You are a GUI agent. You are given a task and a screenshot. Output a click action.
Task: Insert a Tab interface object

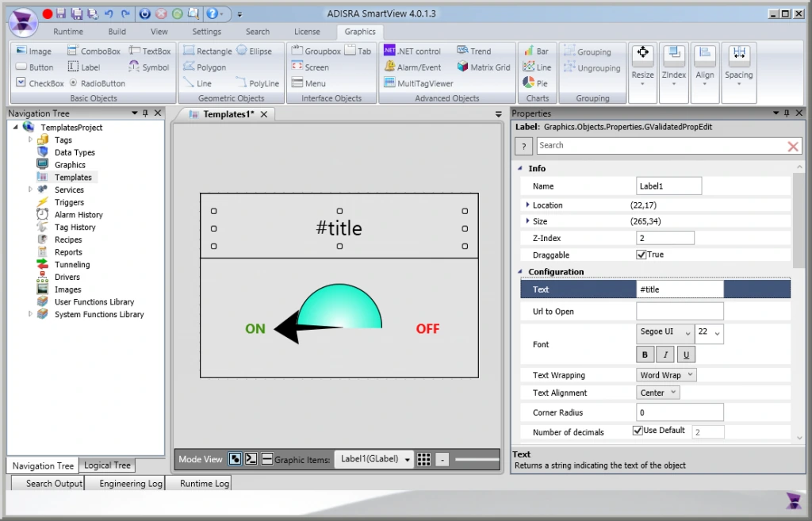point(358,51)
